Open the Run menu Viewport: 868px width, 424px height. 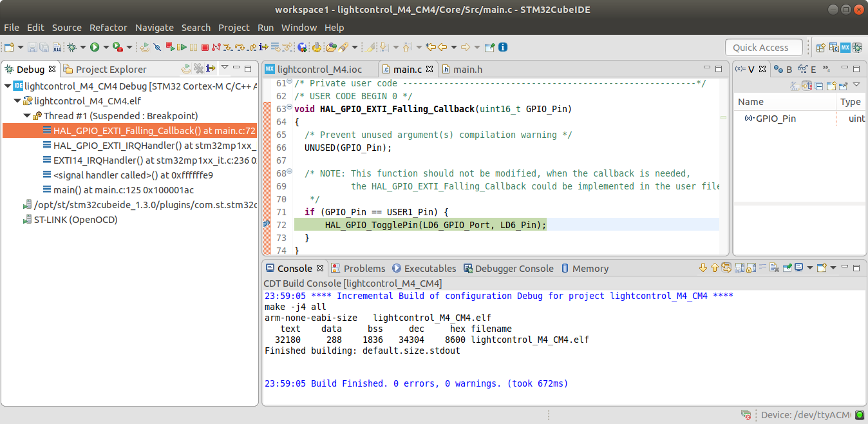265,28
